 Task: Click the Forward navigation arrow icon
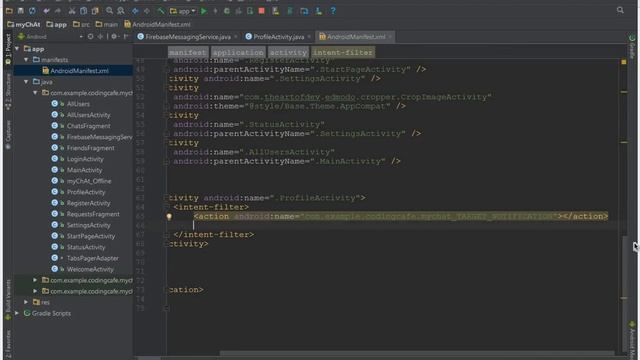(147, 11)
